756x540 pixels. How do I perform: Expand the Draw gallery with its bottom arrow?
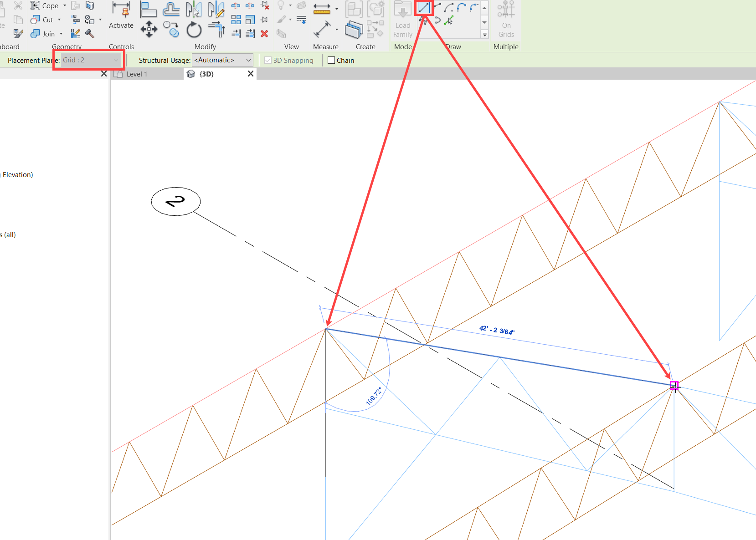point(484,34)
